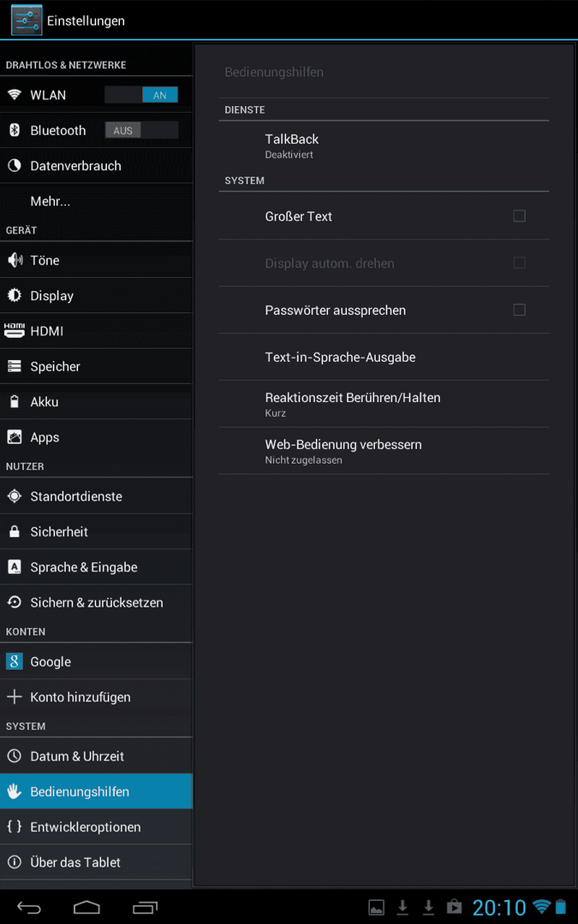Expand the Mehr... network options
Image resolution: width=578 pixels, height=924 pixels.
point(96,202)
